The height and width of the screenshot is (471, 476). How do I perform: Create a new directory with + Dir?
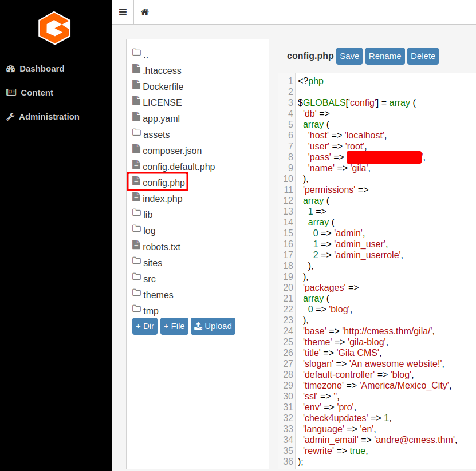click(145, 326)
